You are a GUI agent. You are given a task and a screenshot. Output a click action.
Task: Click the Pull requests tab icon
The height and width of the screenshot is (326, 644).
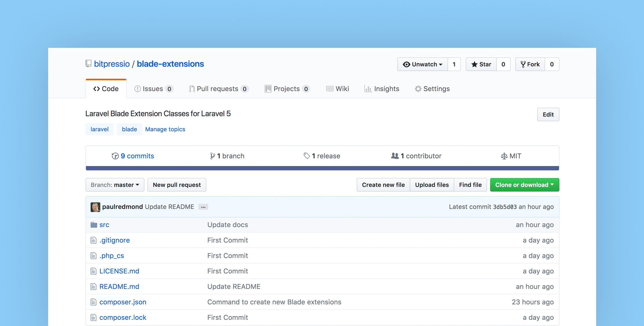click(191, 89)
